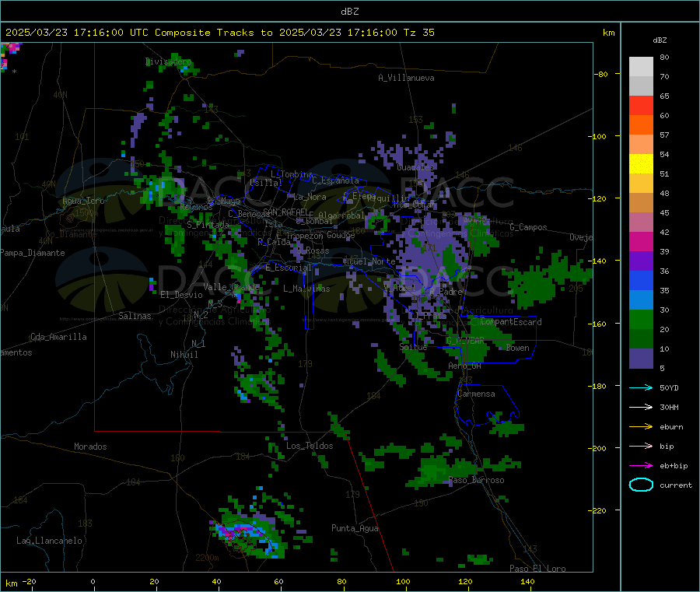This screenshot has width=700, height=592.
Task: Select the 65-70 dBZ light gray swatch
Action: point(641,86)
